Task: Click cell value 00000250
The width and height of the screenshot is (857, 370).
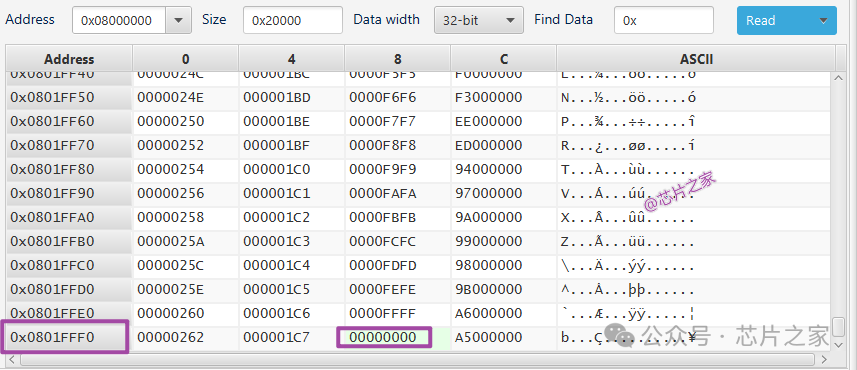Action: point(171,121)
